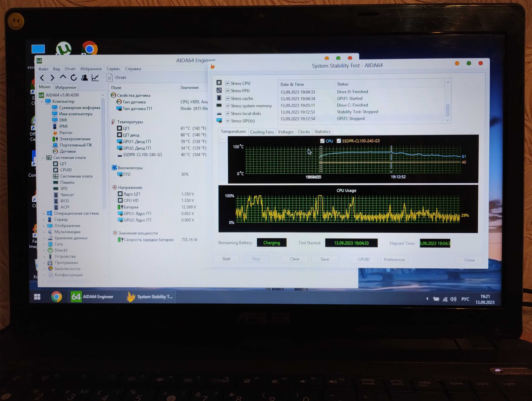Open Электропитание in the tree
This screenshot has height=401, width=532.
pos(72,139)
